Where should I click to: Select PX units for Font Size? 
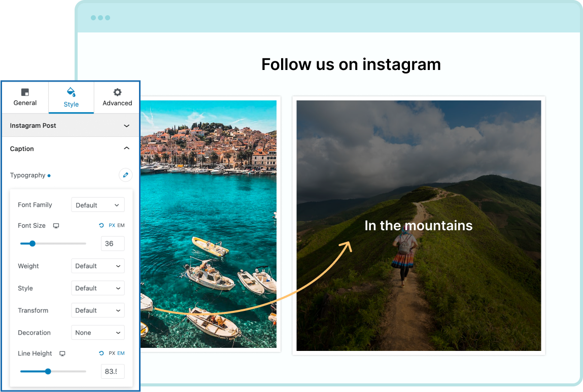(112, 225)
